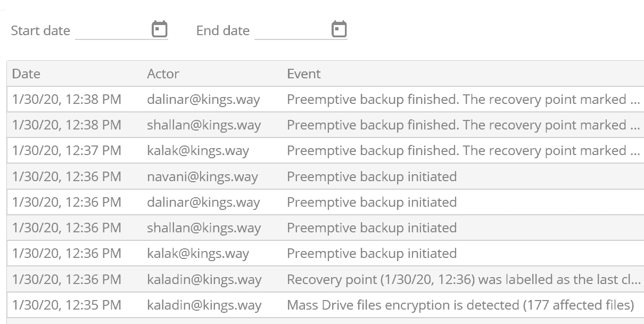Sort by the Date column header
This screenshot has width=644, height=324.
[26, 74]
